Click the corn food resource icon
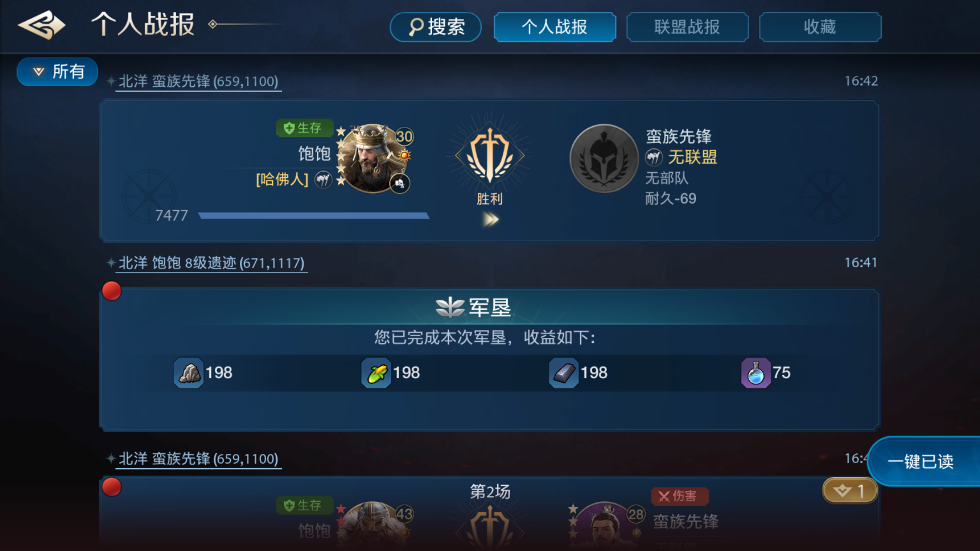The width and height of the screenshot is (980, 551). 376,373
